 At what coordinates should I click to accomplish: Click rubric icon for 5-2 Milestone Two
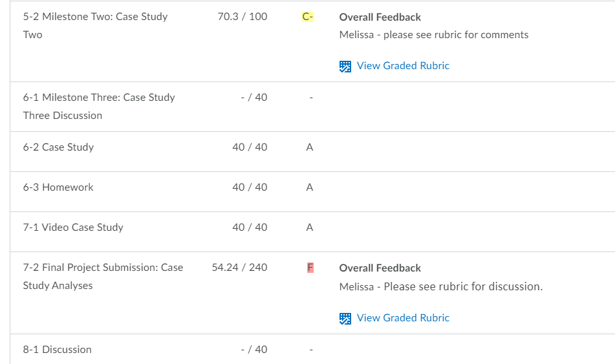click(345, 67)
